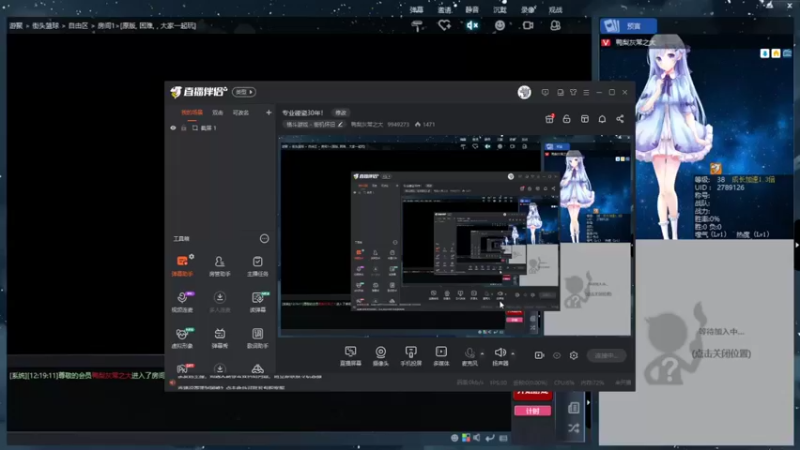Click the start streaming pill button
Screen dimensions: 800x450
[607, 355]
